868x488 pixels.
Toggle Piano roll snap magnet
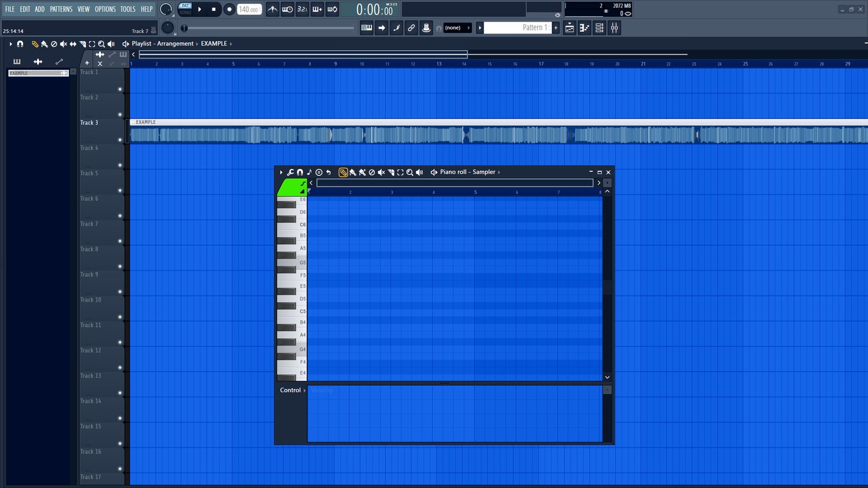[300, 173]
